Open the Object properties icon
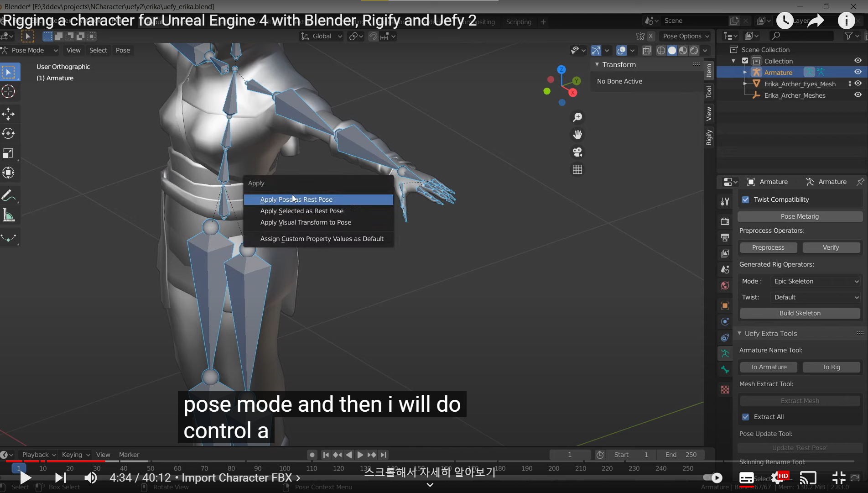 tap(725, 305)
